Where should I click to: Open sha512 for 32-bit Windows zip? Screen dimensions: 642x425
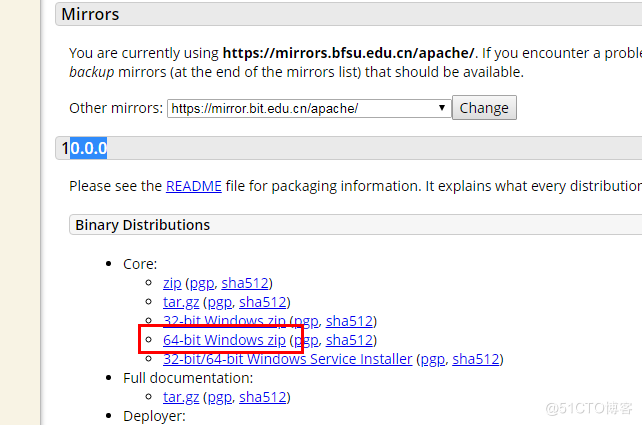click(350, 321)
